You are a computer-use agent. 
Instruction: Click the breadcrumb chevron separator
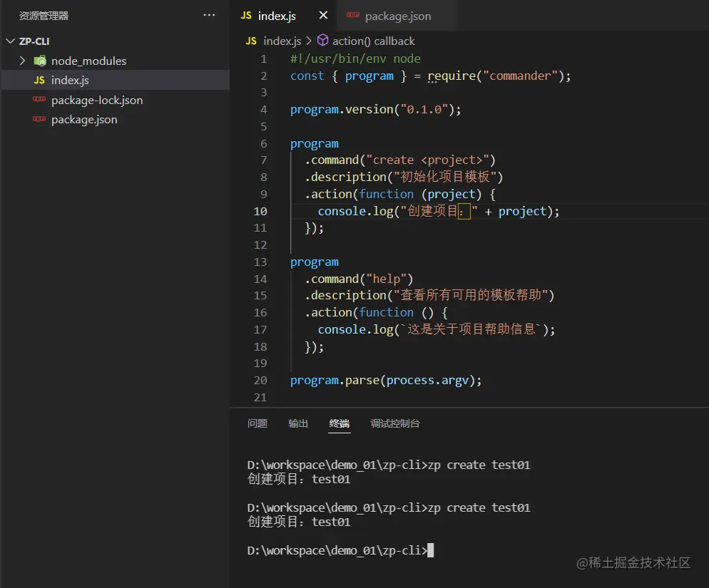309,41
